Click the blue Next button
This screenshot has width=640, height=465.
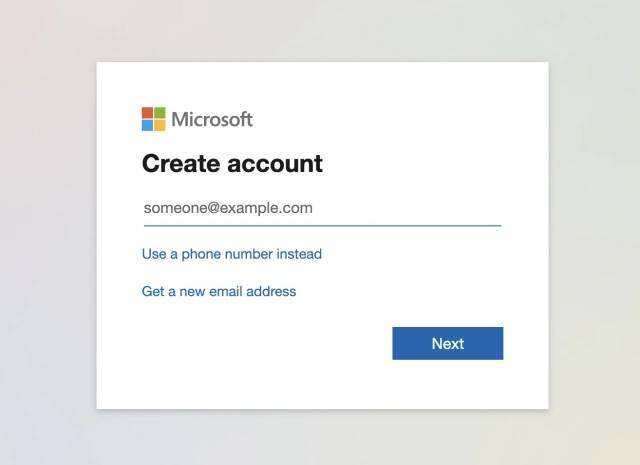point(448,343)
